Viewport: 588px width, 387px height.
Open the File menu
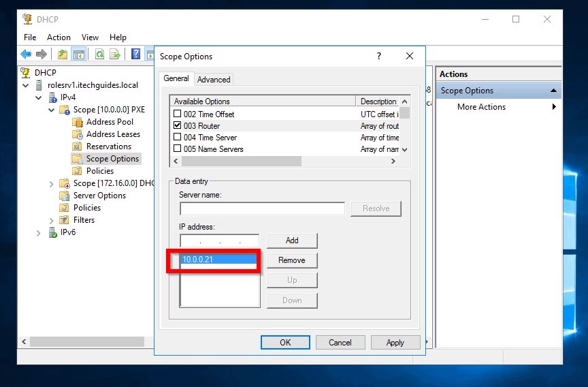pyautogui.click(x=30, y=37)
